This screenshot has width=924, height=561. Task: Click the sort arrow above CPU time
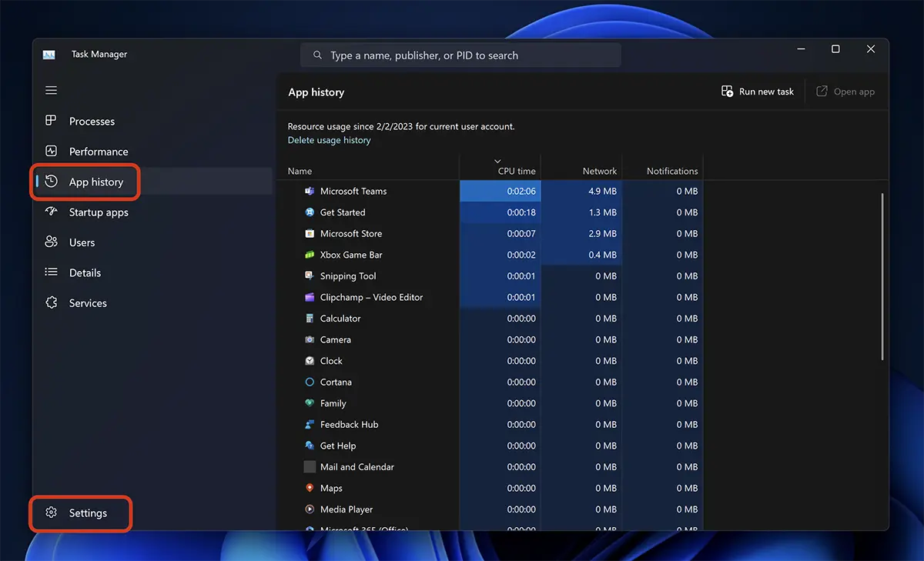pos(497,161)
